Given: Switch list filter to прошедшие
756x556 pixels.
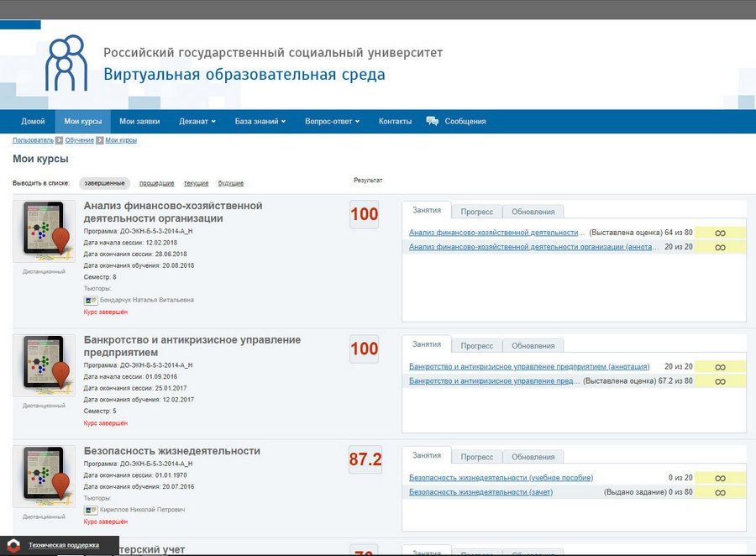Looking at the screenshot, I should pos(156,183).
